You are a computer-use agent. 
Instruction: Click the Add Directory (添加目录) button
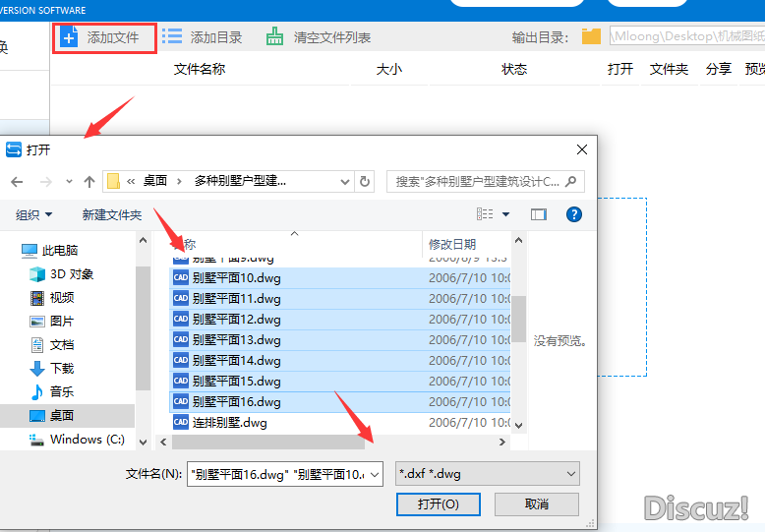203,37
